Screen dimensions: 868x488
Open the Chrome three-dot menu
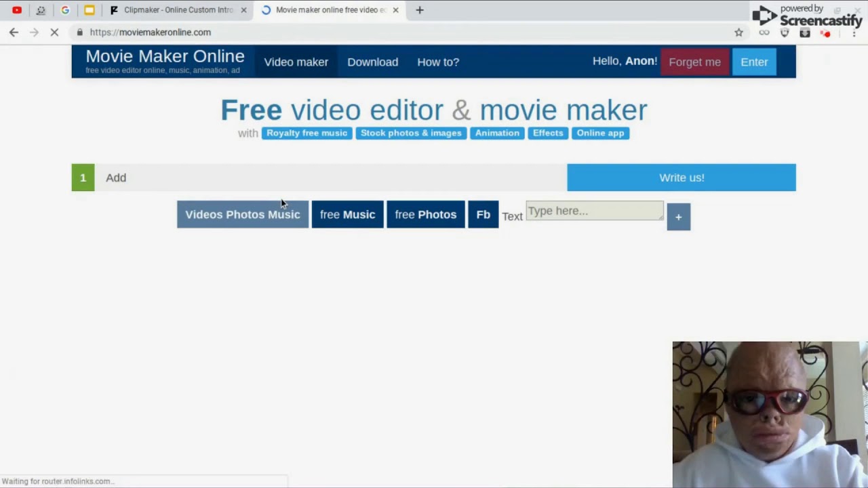click(854, 33)
